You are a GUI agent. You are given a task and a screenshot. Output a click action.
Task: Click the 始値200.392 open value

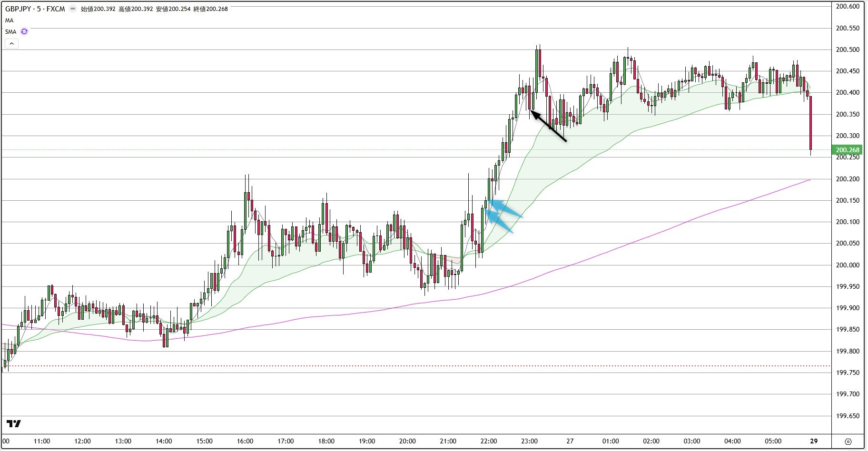pos(98,9)
